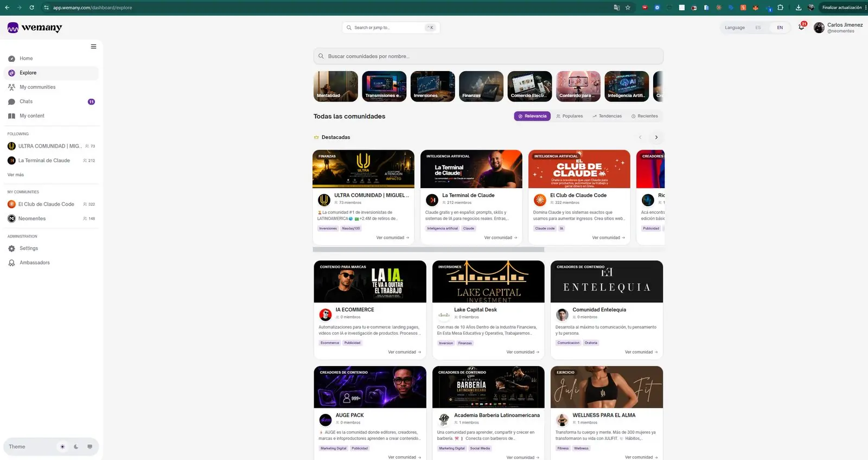Select Finanzas category thumbnail
Image resolution: width=868 pixels, height=460 pixels.
tap(481, 86)
